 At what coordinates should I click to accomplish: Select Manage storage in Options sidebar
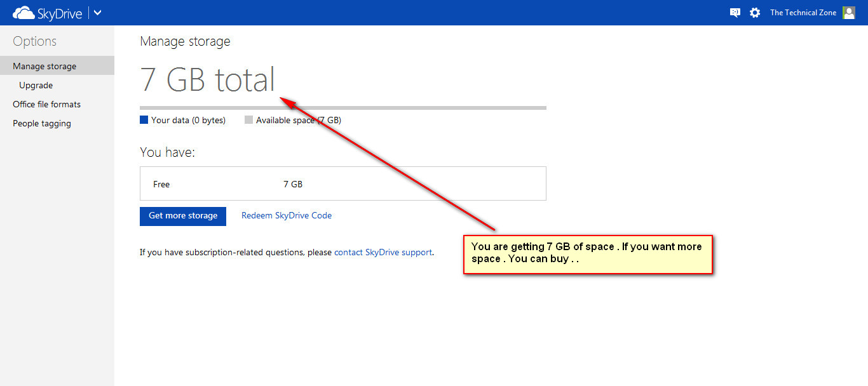coord(57,66)
